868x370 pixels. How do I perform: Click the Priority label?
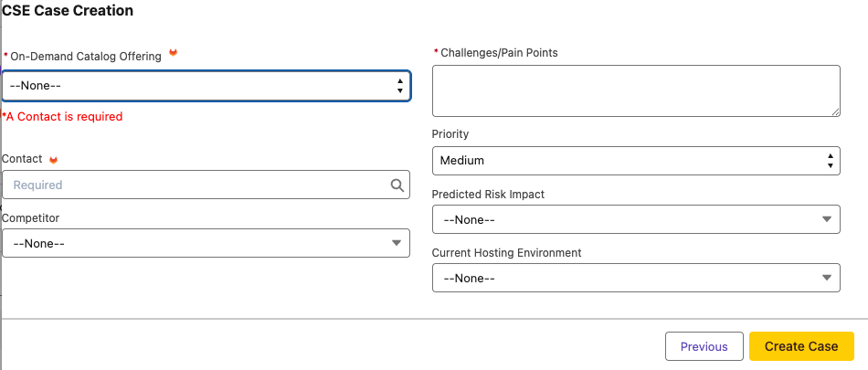tap(450, 134)
